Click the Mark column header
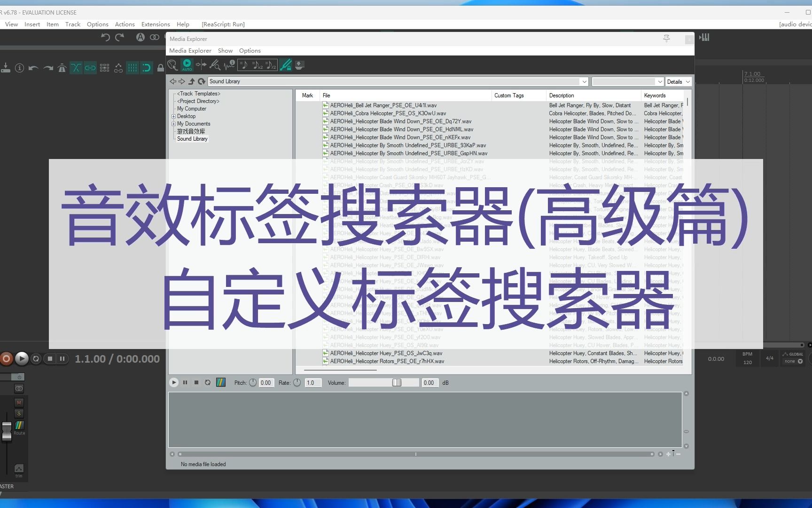Image resolution: width=812 pixels, height=508 pixels. pos(308,95)
